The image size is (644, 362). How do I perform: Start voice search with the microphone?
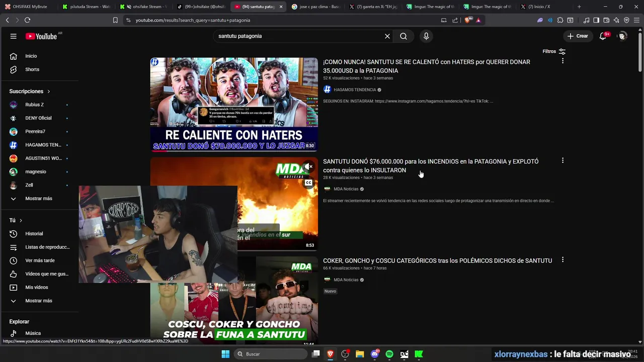(x=426, y=36)
